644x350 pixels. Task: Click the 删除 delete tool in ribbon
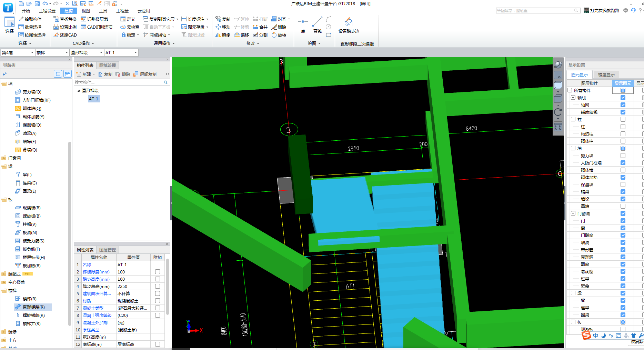coord(279,27)
